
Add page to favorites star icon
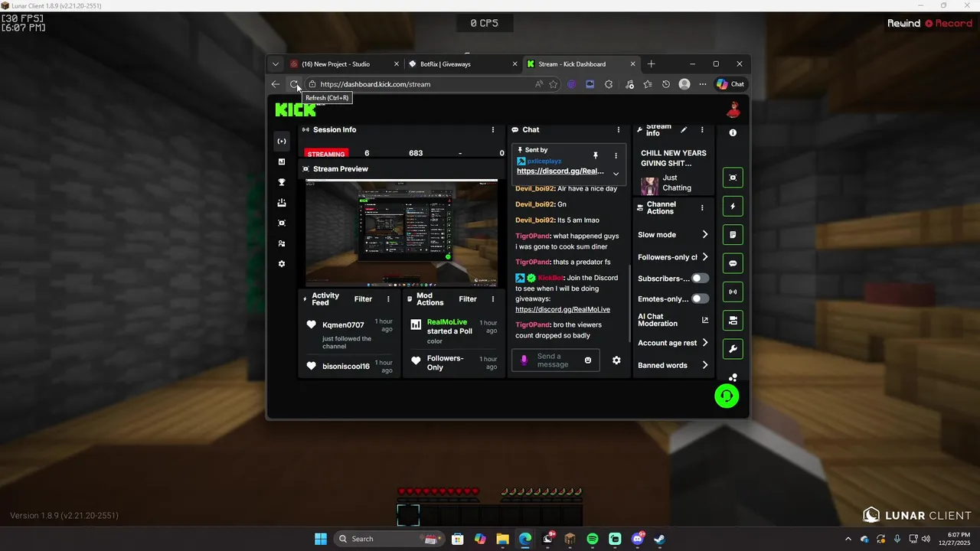click(x=553, y=84)
